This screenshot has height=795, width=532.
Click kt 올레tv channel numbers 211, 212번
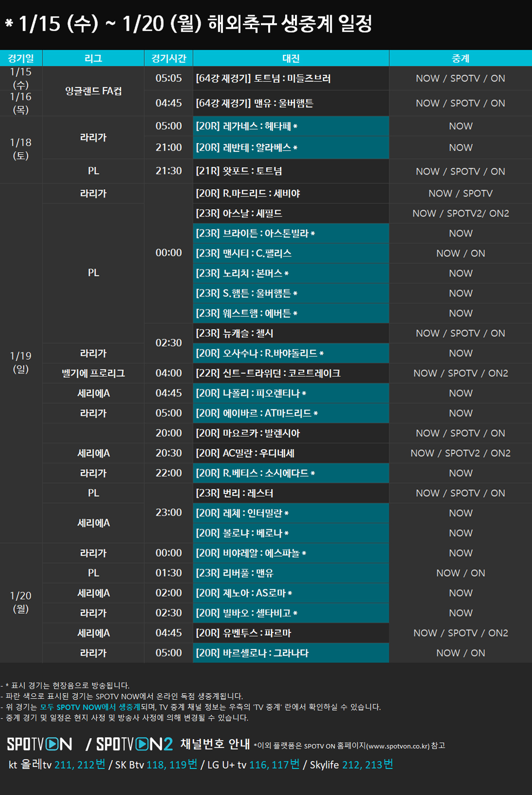click(80, 765)
